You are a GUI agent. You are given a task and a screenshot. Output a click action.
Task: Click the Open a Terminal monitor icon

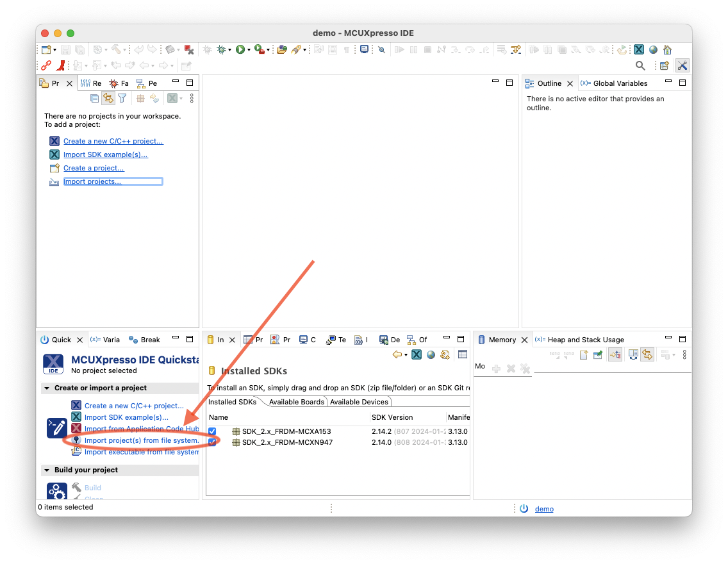tap(364, 49)
